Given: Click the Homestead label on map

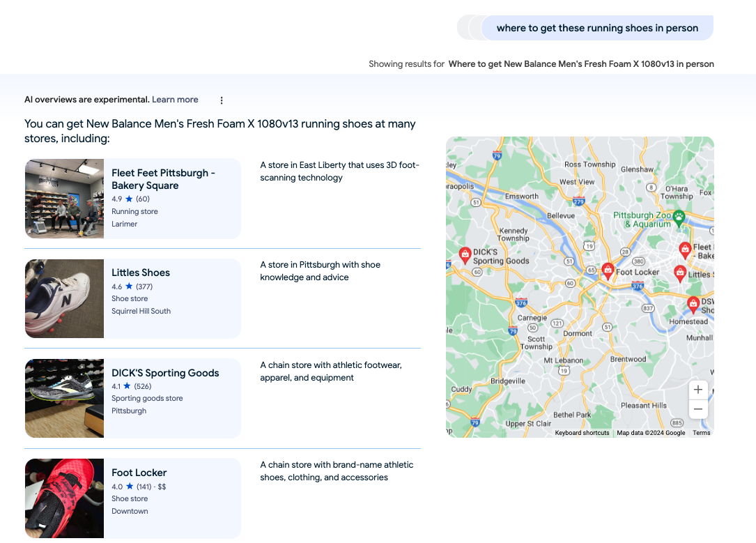Looking at the screenshot, I should pos(688,321).
